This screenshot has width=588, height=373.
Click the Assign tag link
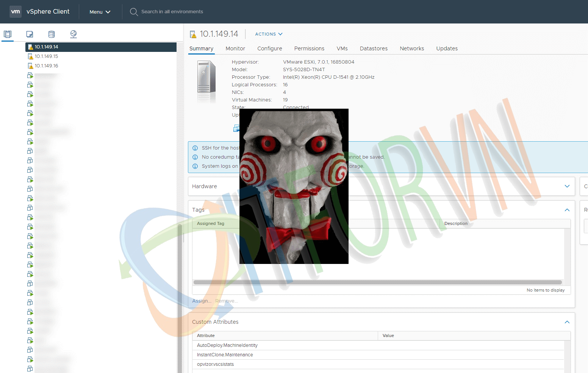coord(201,301)
